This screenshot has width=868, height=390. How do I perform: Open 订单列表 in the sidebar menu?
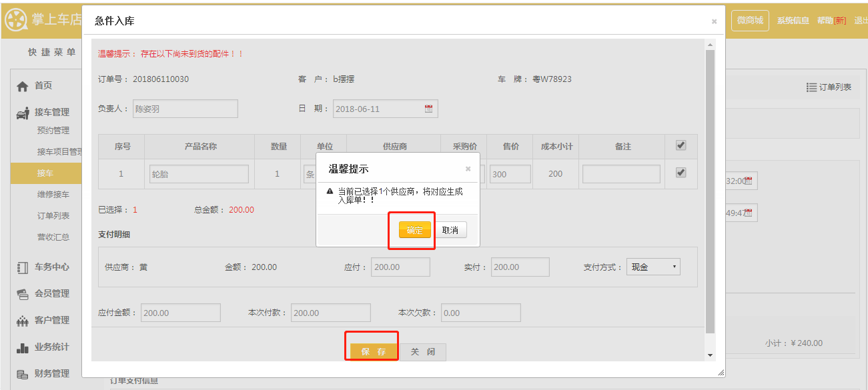click(x=53, y=215)
